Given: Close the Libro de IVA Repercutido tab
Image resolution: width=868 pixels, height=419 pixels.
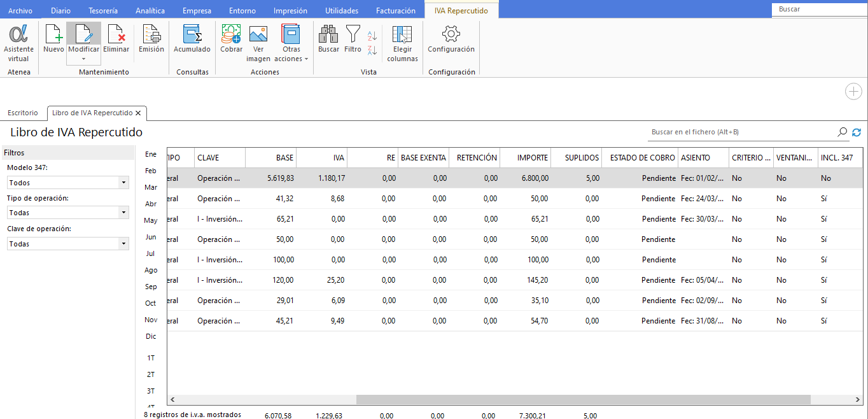Looking at the screenshot, I should (138, 113).
